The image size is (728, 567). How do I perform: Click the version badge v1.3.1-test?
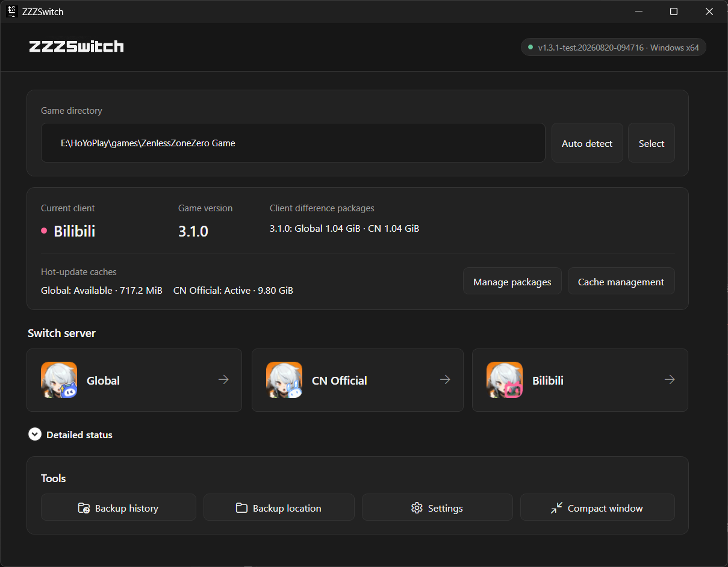(613, 47)
